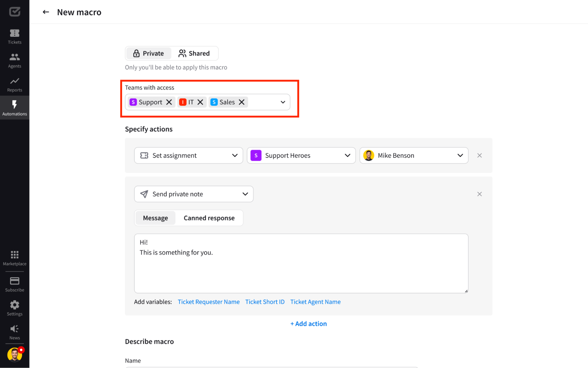Click the Support team tag label

(150, 102)
